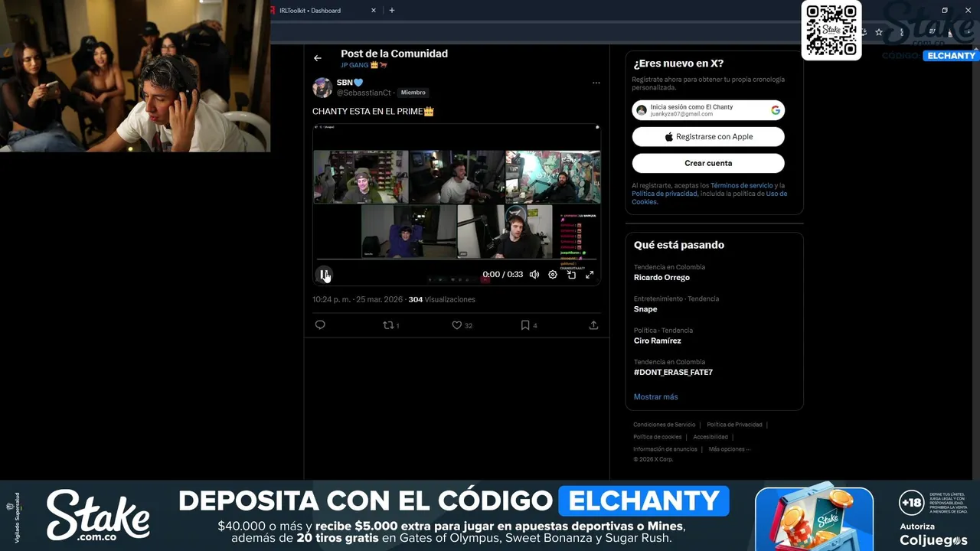980x551 pixels.
Task: Open a new browser tab
Action: tap(392, 11)
